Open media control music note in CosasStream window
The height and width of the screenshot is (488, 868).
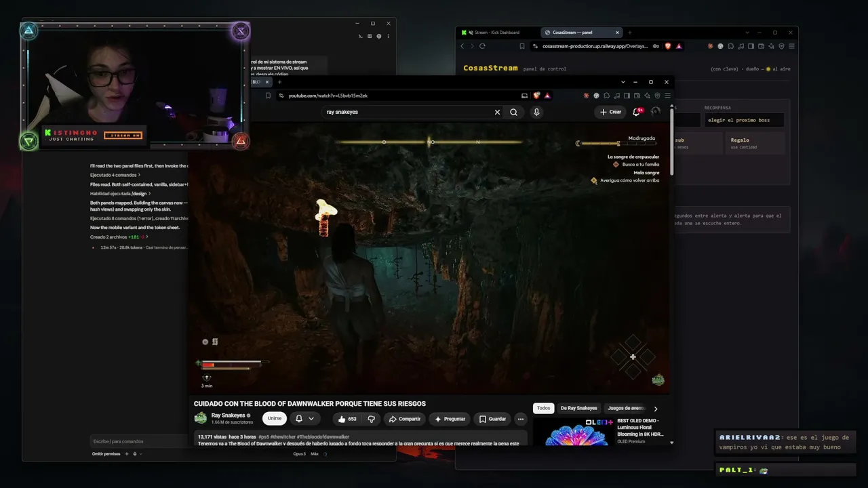tap(741, 46)
